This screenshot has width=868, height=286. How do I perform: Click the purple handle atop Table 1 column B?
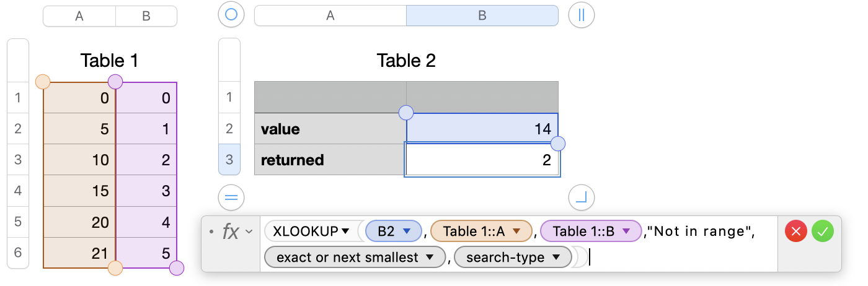[x=115, y=82]
